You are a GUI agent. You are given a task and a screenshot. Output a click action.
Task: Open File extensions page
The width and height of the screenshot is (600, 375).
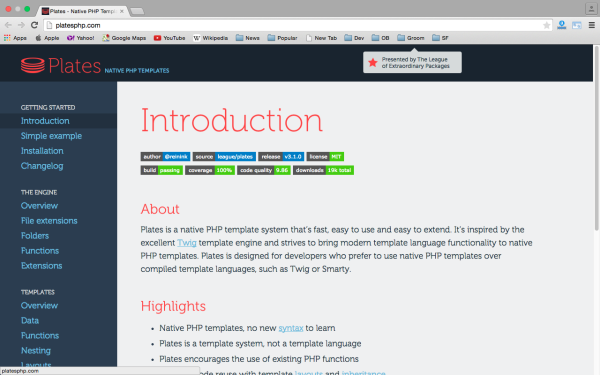pyautogui.click(x=49, y=221)
